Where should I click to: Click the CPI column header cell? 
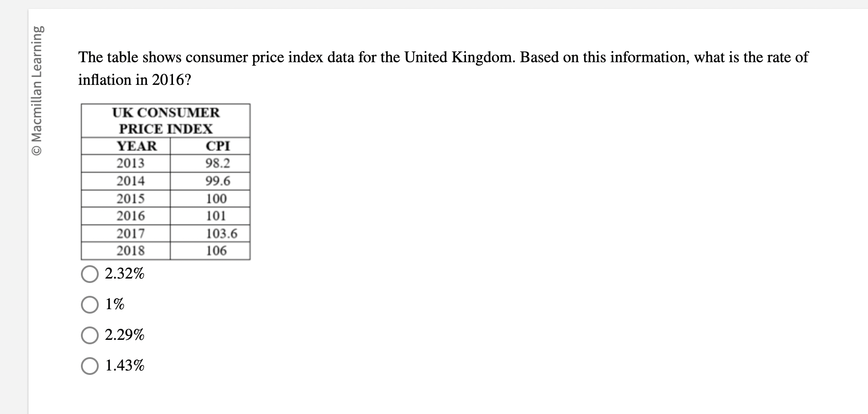[x=217, y=146]
